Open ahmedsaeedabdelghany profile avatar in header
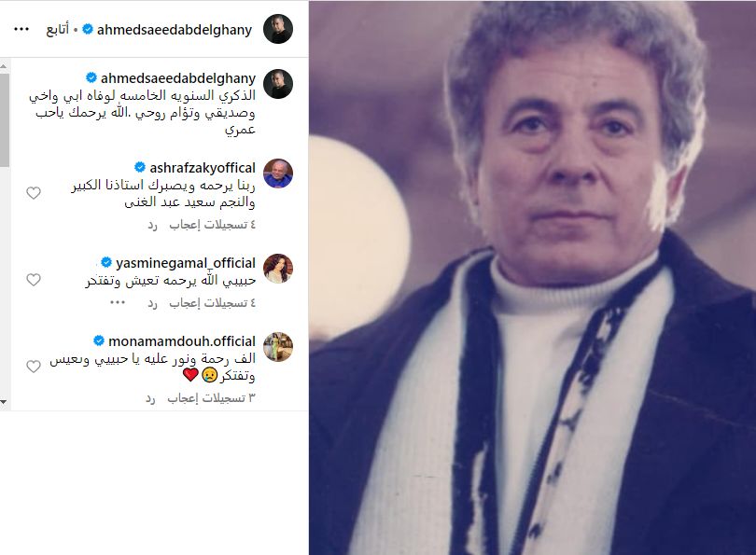The width and height of the screenshot is (756, 555). point(278,29)
